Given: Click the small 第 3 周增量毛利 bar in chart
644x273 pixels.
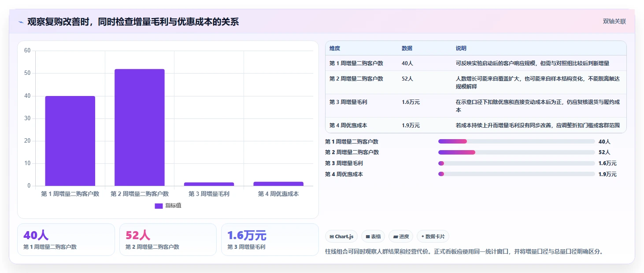Looking at the screenshot, I should point(209,184).
